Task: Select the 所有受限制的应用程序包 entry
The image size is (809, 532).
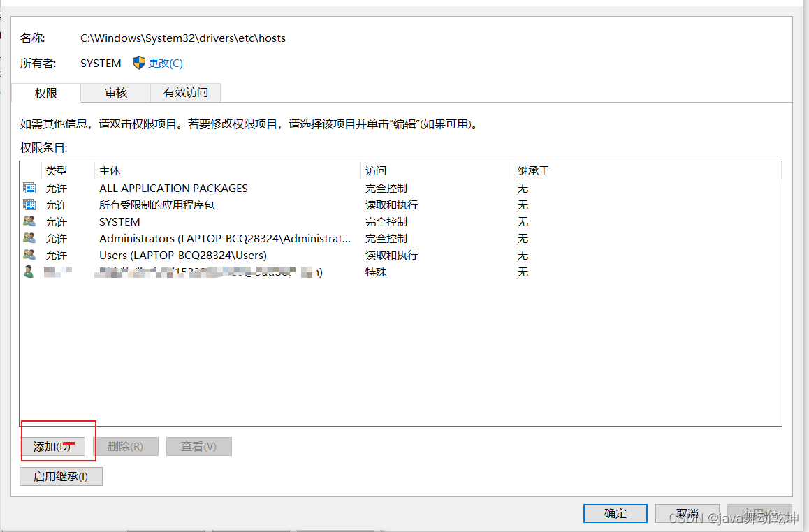Action: [x=157, y=205]
